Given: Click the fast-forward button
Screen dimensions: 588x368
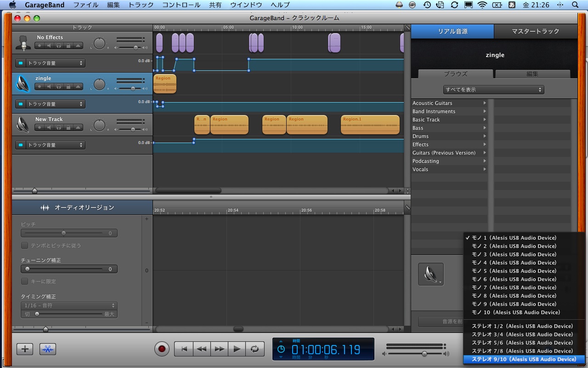Looking at the screenshot, I should 219,349.
